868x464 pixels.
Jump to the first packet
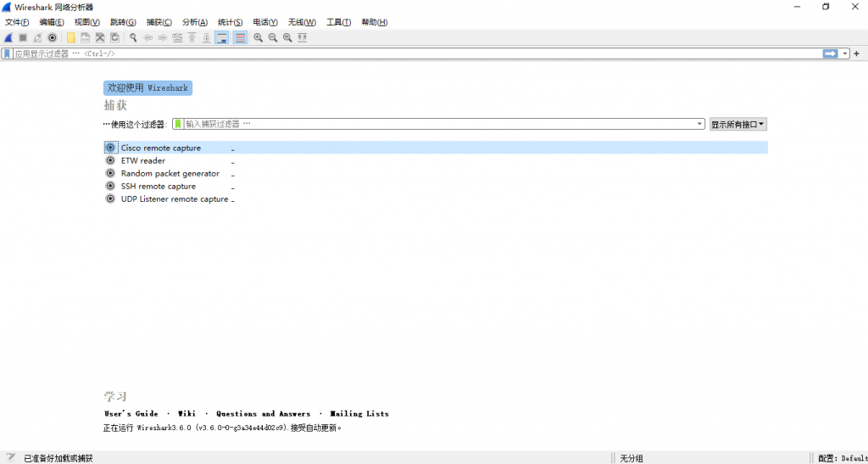[192, 37]
